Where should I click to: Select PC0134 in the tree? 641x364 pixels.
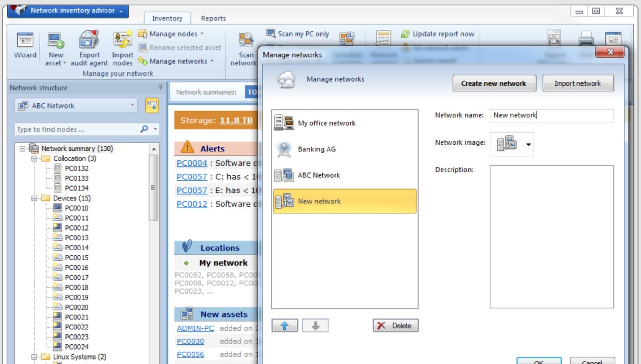pyautogui.click(x=77, y=188)
